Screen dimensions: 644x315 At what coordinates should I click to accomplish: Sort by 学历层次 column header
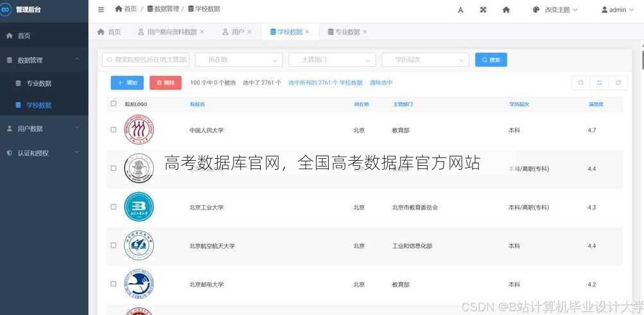click(519, 104)
